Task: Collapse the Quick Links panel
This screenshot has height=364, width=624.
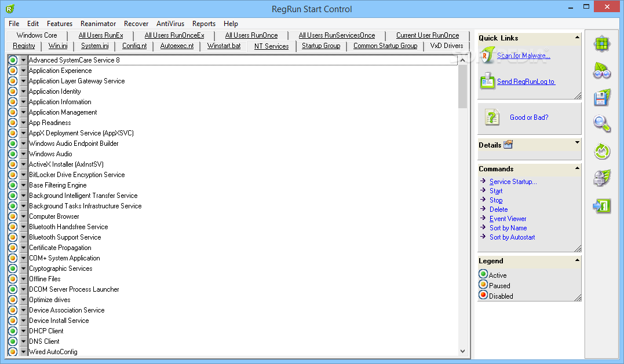Action: coord(577,38)
